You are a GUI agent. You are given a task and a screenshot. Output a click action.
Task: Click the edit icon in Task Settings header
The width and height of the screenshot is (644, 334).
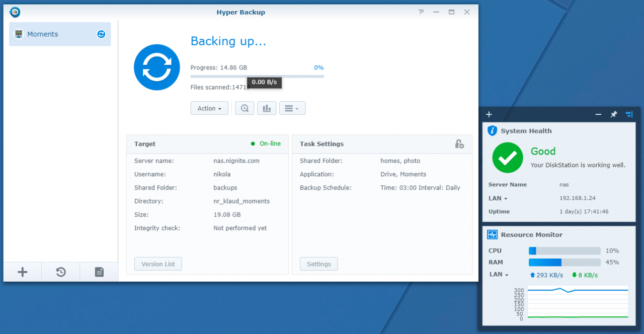459,144
